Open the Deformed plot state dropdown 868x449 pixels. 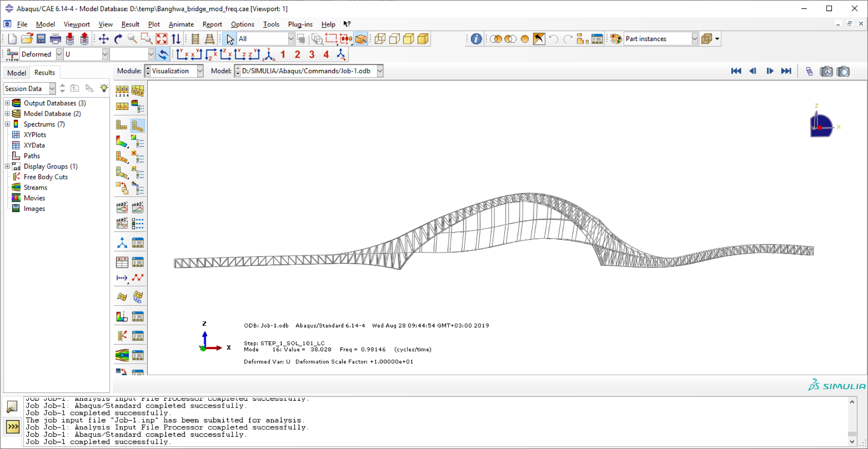point(41,54)
